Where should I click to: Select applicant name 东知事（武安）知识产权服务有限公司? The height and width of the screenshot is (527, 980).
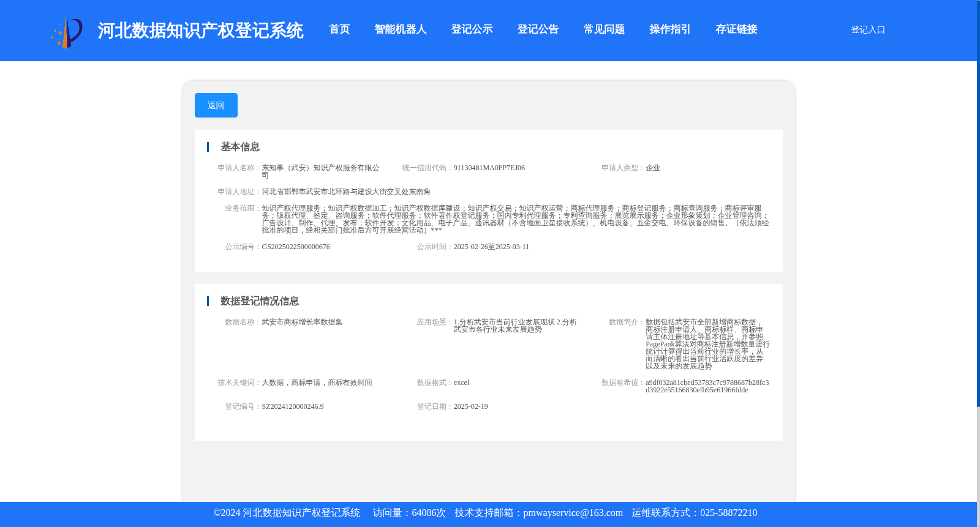[320, 171]
